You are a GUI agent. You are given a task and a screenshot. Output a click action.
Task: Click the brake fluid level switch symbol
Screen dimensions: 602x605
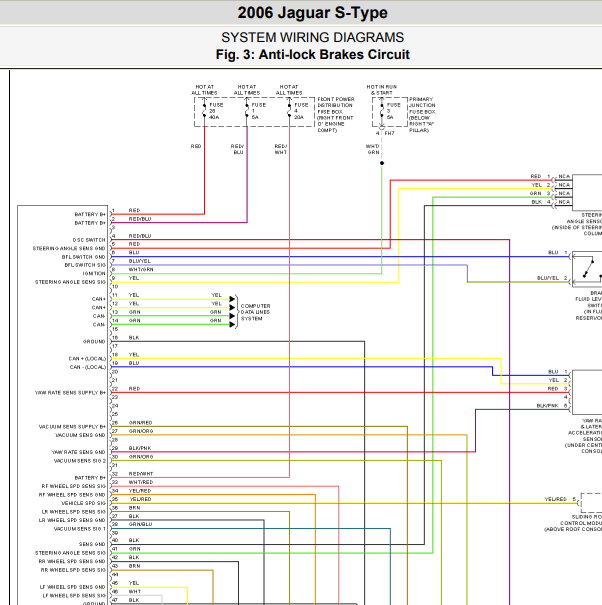coord(587,269)
